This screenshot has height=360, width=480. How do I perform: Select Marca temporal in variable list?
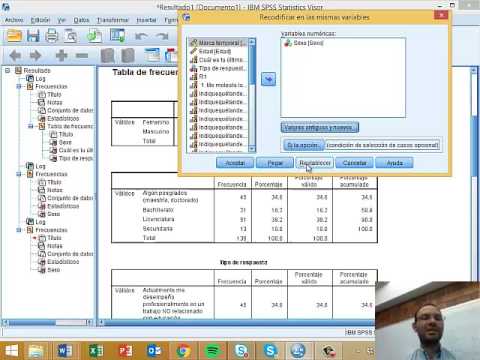pos(218,43)
